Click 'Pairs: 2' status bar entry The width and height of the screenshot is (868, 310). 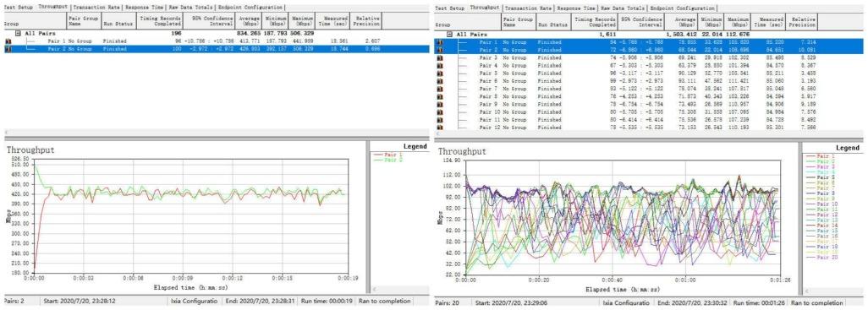14,302
